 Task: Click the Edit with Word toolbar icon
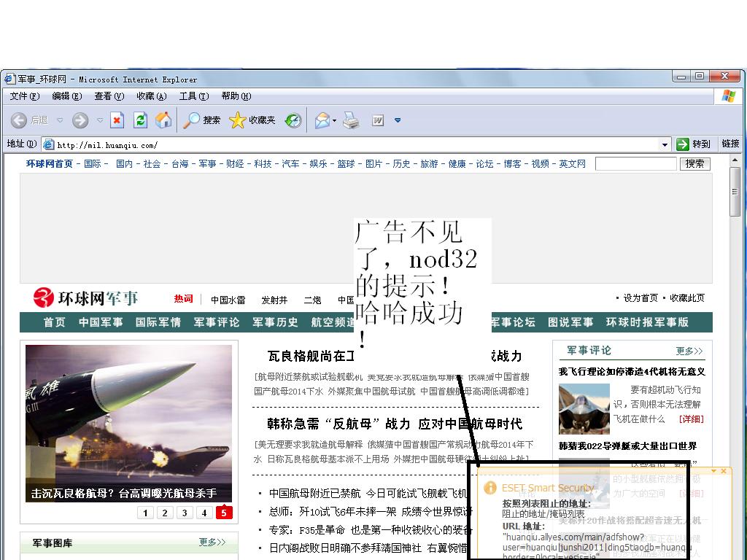(x=378, y=120)
